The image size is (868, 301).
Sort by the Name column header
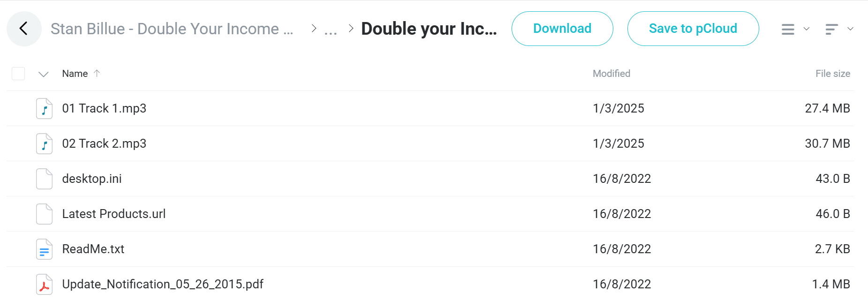[x=75, y=74]
